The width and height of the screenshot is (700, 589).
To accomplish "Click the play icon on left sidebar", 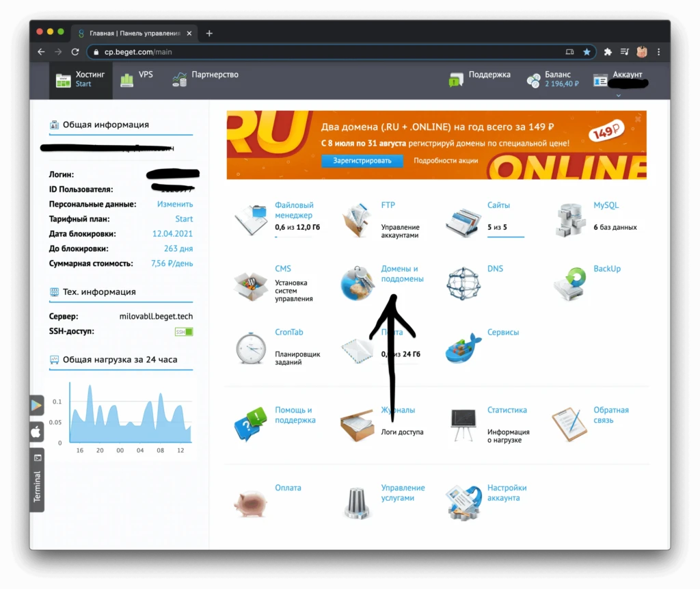I will tap(37, 406).
